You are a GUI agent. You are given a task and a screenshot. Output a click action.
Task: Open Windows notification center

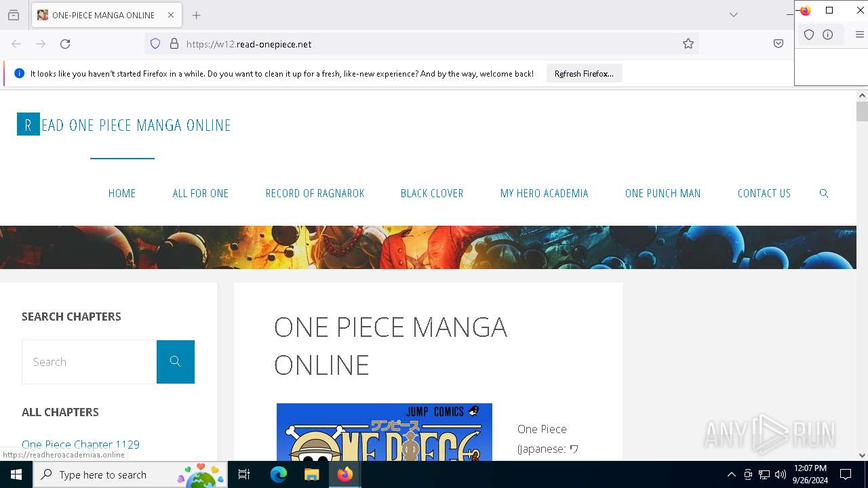(846, 474)
